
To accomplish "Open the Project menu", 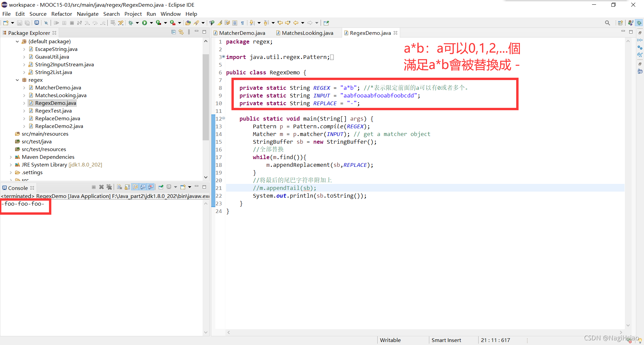I will (x=133, y=14).
